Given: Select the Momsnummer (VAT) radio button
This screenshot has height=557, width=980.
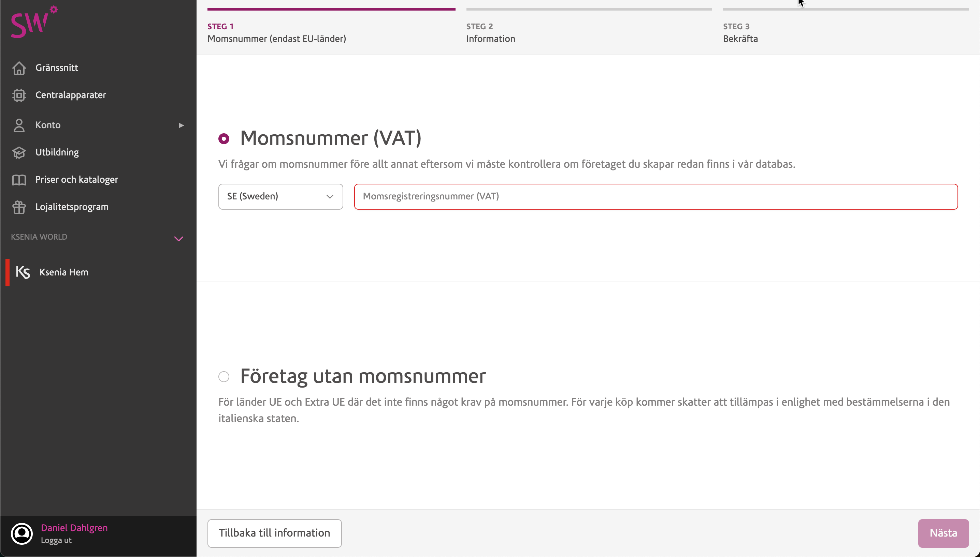Looking at the screenshot, I should click(224, 138).
